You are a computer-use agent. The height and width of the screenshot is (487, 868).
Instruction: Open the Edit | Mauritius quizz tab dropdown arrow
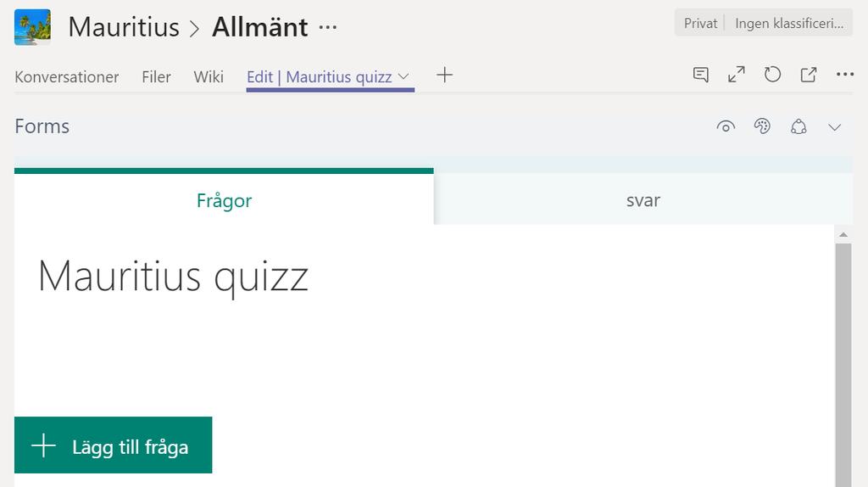(403, 76)
